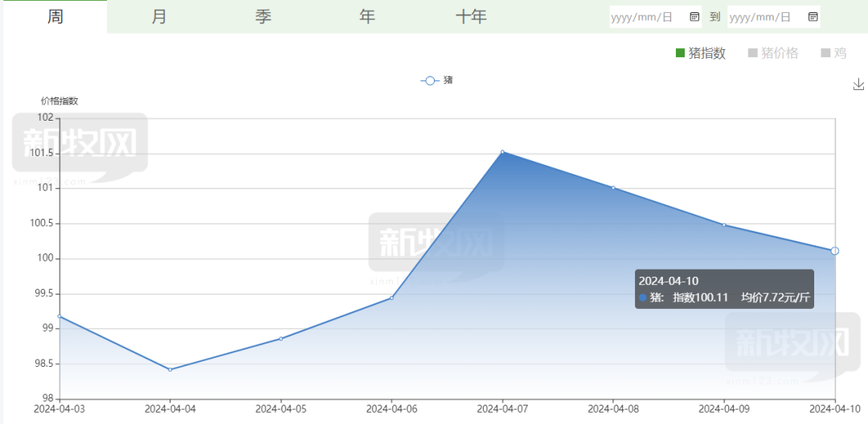Click the 2024-04-08 x-axis label
Image resolution: width=868 pixels, height=424 pixels.
pos(613,409)
